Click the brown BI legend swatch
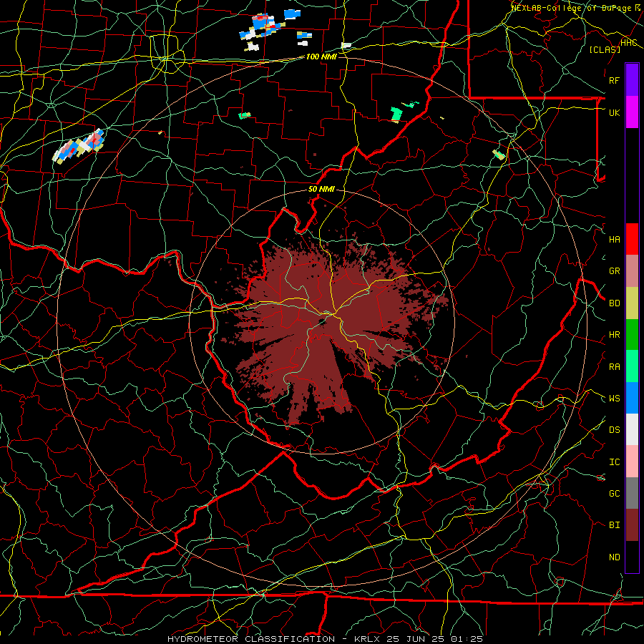 pyautogui.click(x=632, y=525)
